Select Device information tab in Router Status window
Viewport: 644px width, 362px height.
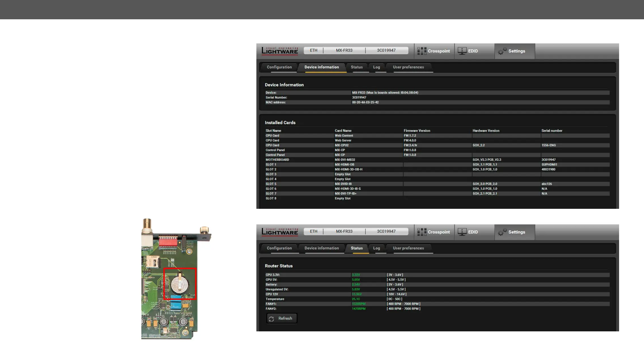coord(322,248)
